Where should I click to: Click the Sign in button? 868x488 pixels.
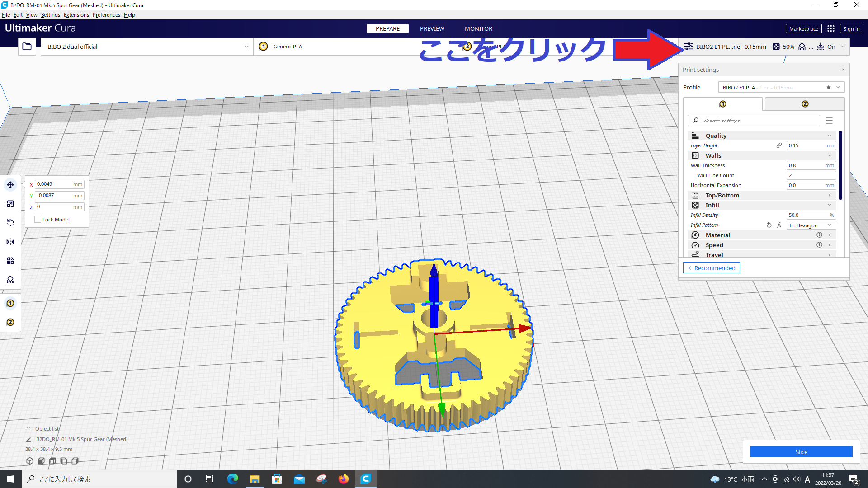(851, 28)
